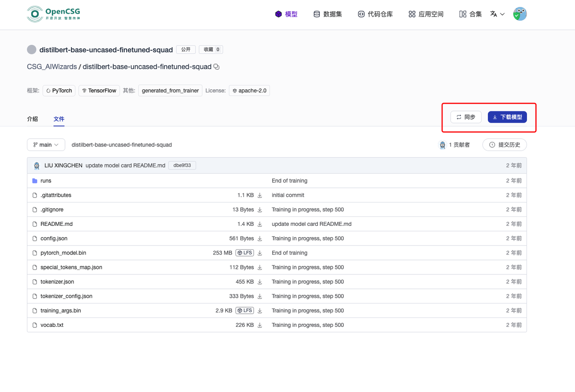Click the 同步 button
The width and height of the screenshot is (575, 392).
tap(466, 117)
